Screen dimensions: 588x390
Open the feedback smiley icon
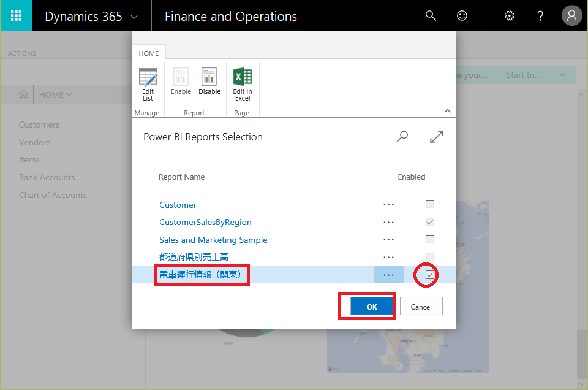[x=462, y=15]
